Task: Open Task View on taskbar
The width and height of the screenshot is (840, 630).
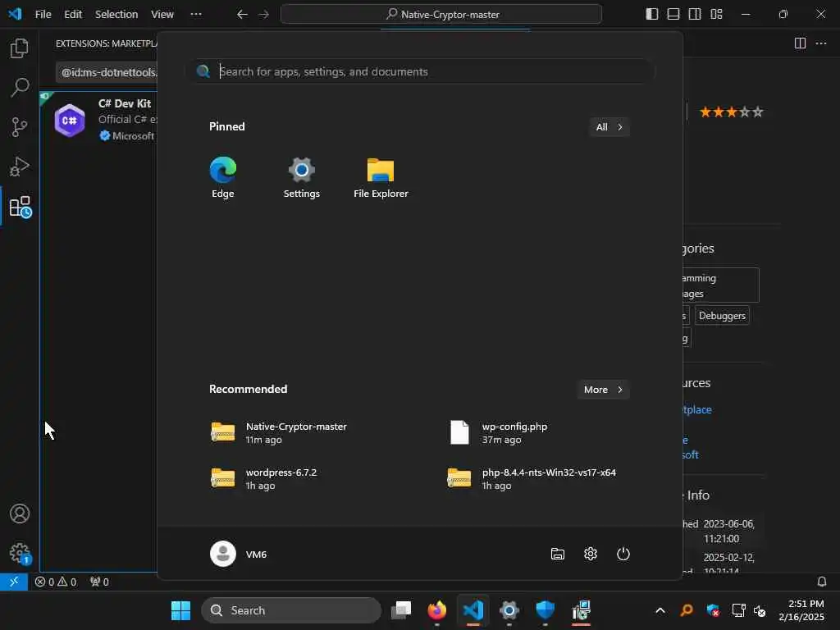Action: pyautogui.click(x=401, y=610)
